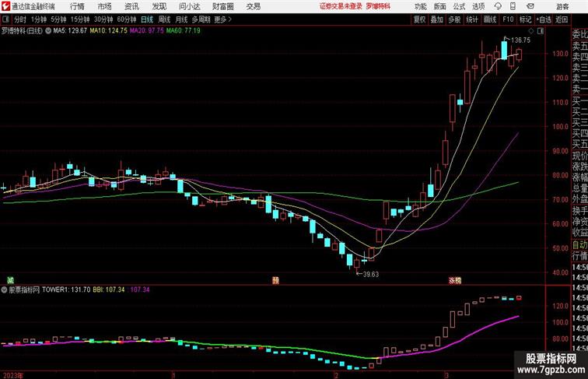
Task: Click the 外盘 row in side panel
Action: [579, 199]
